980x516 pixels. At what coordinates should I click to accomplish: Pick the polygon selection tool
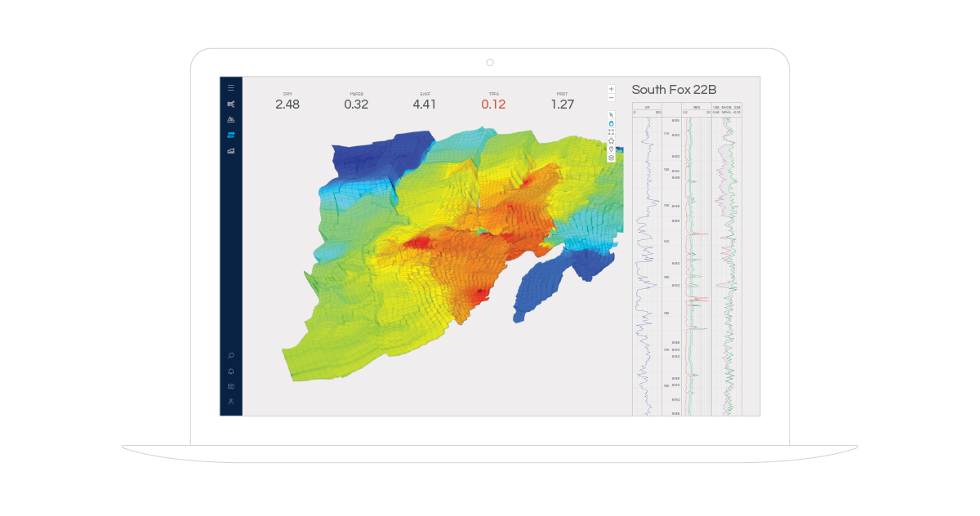click(611, 140)
